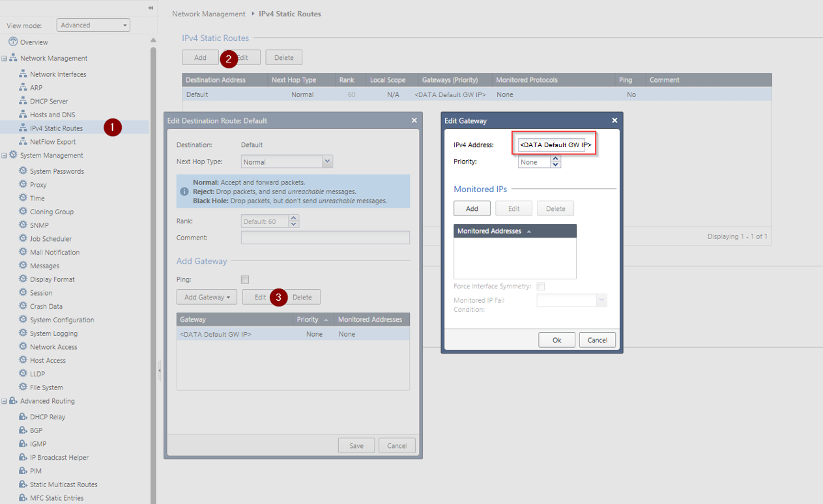This screenshot has height=504, width=823.
Task: Collapse the sidebar with double-arrow icon
Action: tap(151, 8)
